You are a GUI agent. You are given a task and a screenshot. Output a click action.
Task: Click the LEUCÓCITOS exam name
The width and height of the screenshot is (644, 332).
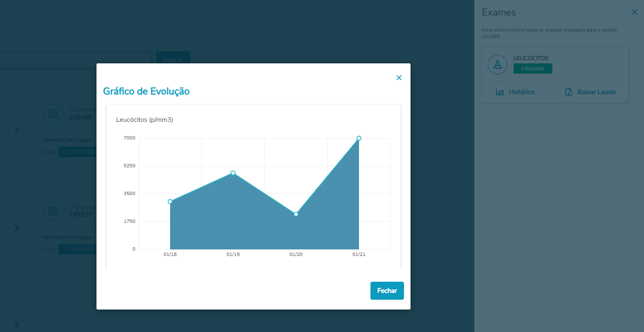[x=531, y=58]
